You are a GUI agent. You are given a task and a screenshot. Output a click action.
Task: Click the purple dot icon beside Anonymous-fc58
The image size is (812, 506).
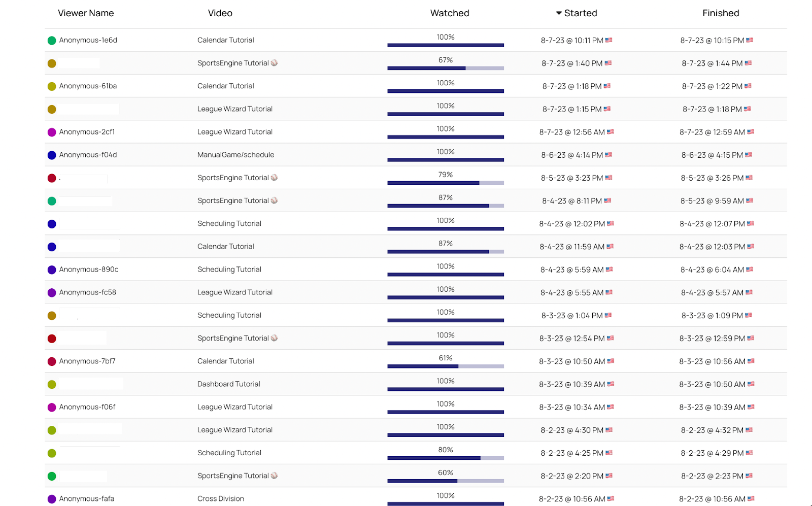pyautogui.click(x=51, y=292)
